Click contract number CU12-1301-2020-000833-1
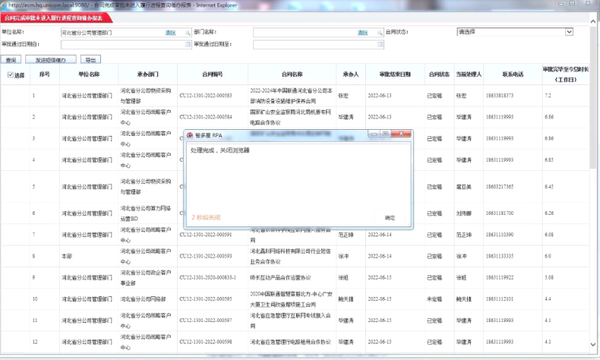Image resolution: width=600 pixels, height=360 pixels. coord(208,278)
